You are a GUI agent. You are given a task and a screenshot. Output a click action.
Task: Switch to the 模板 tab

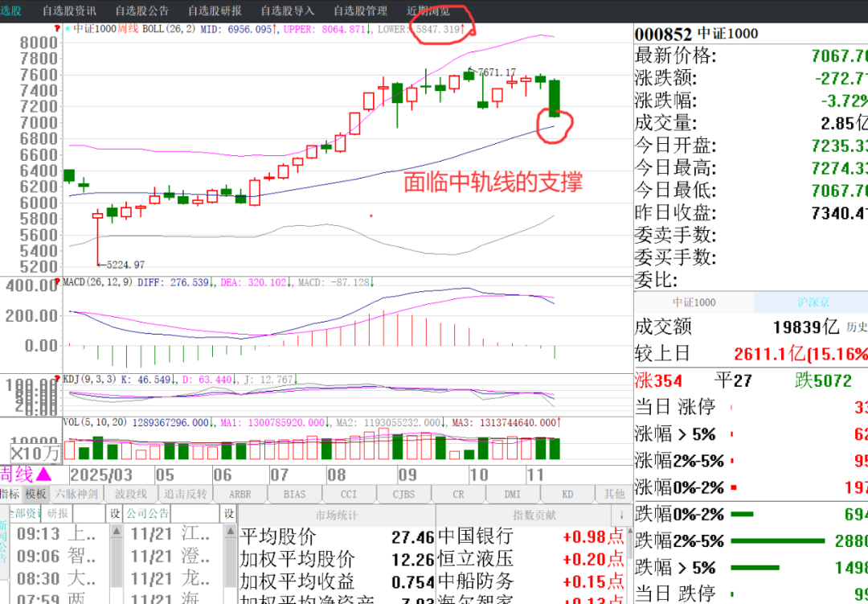coord(35,494)
